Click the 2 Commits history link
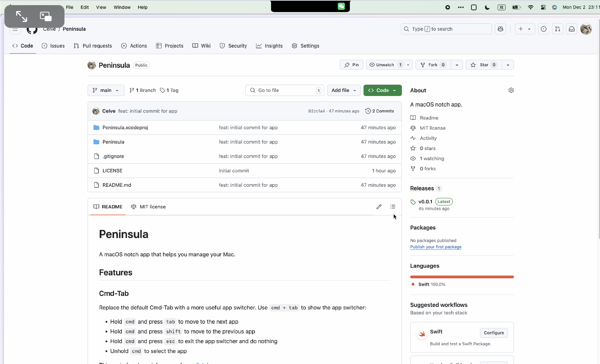The image size is (600, 364). (379, 111)
